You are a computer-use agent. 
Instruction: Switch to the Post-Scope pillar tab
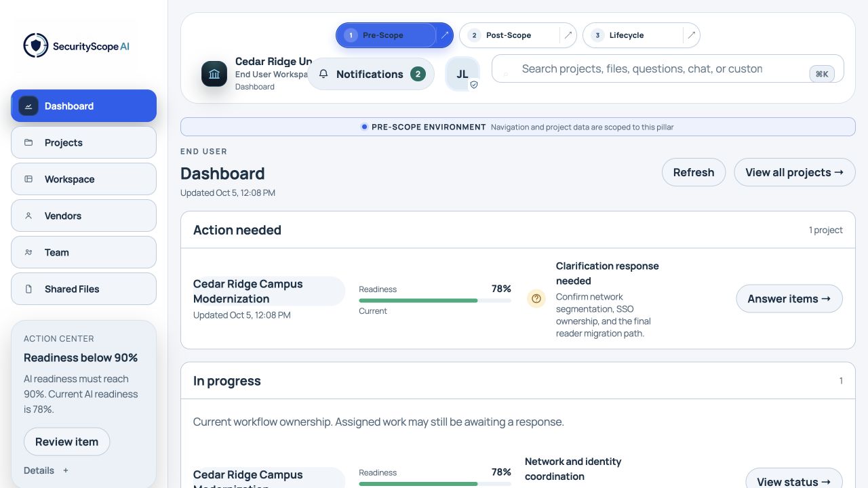click(510, 35)
